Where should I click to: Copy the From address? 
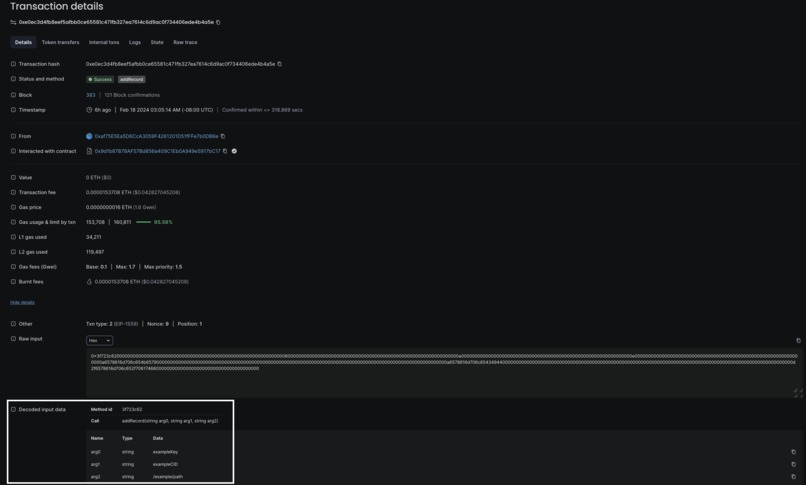click(223, 136)
